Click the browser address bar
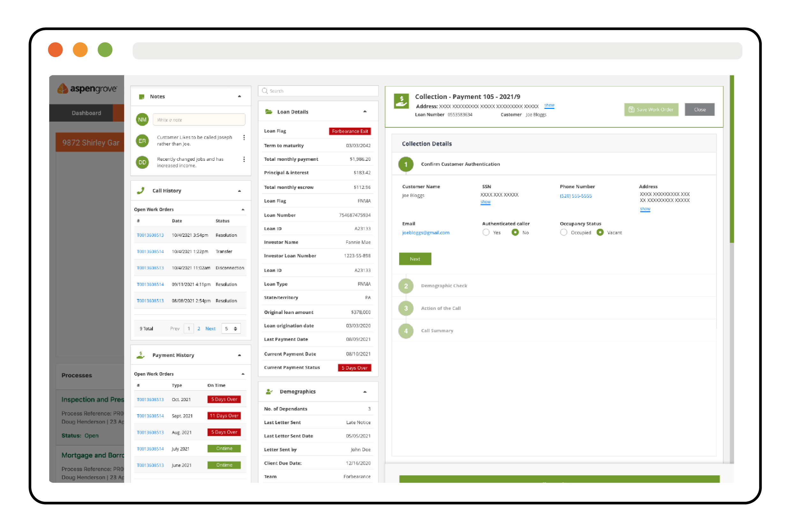798x532 pixels. [x=437, y=51]
